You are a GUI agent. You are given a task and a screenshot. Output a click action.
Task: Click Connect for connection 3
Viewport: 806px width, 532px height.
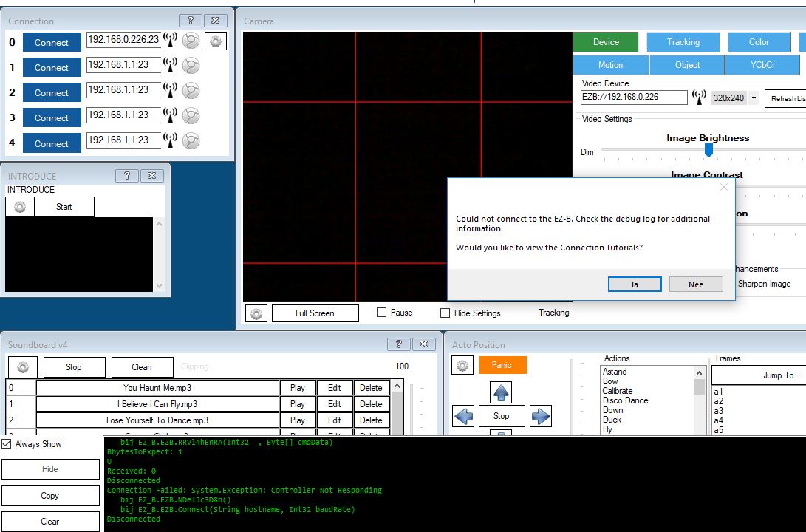pyautogui.click(x=52, y=117)
